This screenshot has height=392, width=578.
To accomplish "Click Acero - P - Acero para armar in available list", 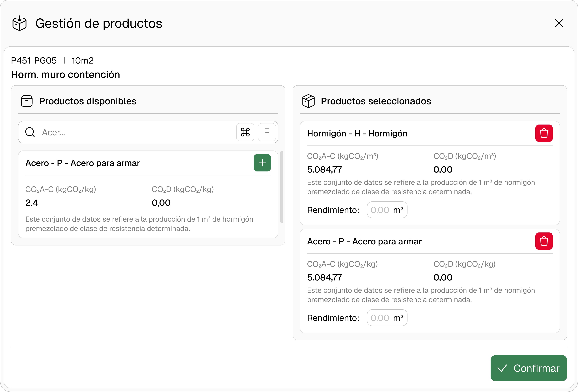I will [83, 163].
